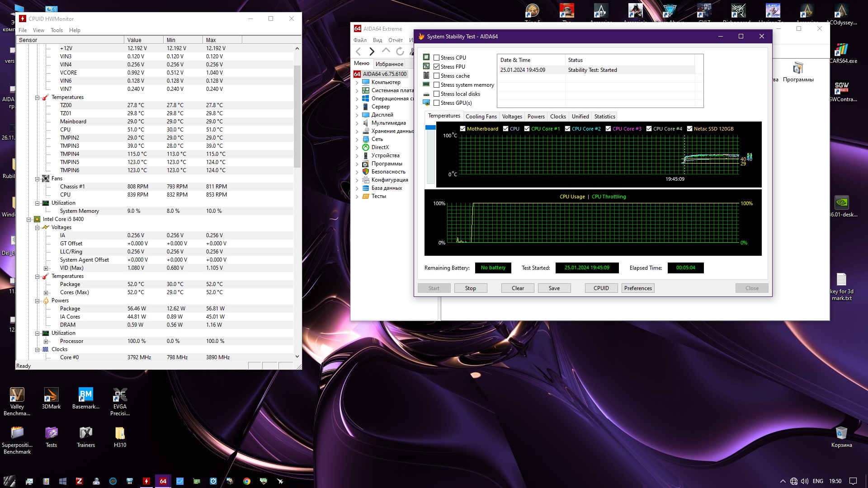Click AIDA64 forward navigation arrow
Screen dimensions: 868x488
click(372, 52)
